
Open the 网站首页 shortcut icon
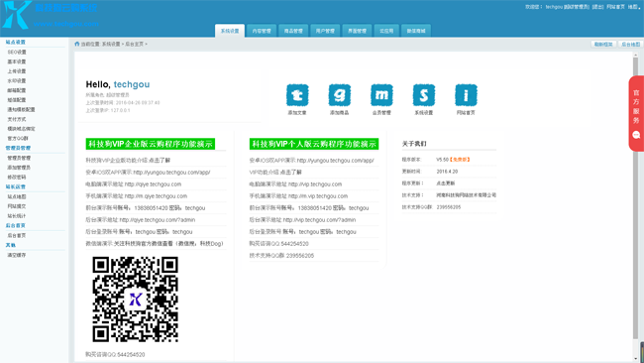(466, 95)
